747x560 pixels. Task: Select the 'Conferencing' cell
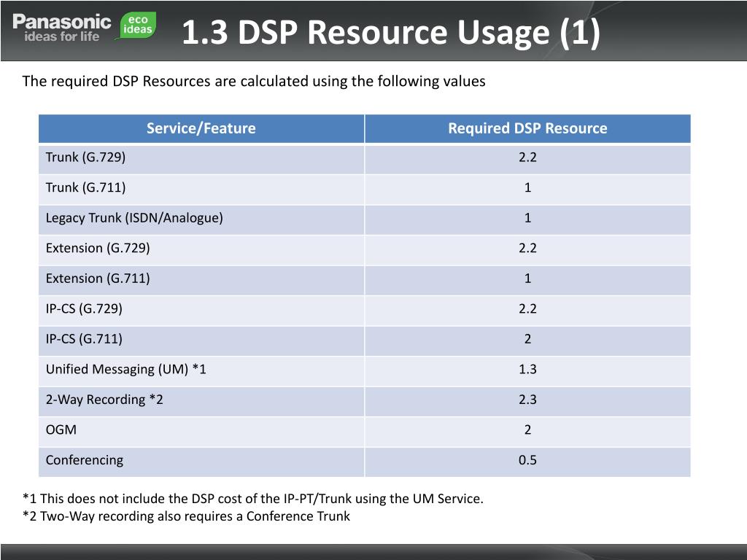[x=201, y=462]
